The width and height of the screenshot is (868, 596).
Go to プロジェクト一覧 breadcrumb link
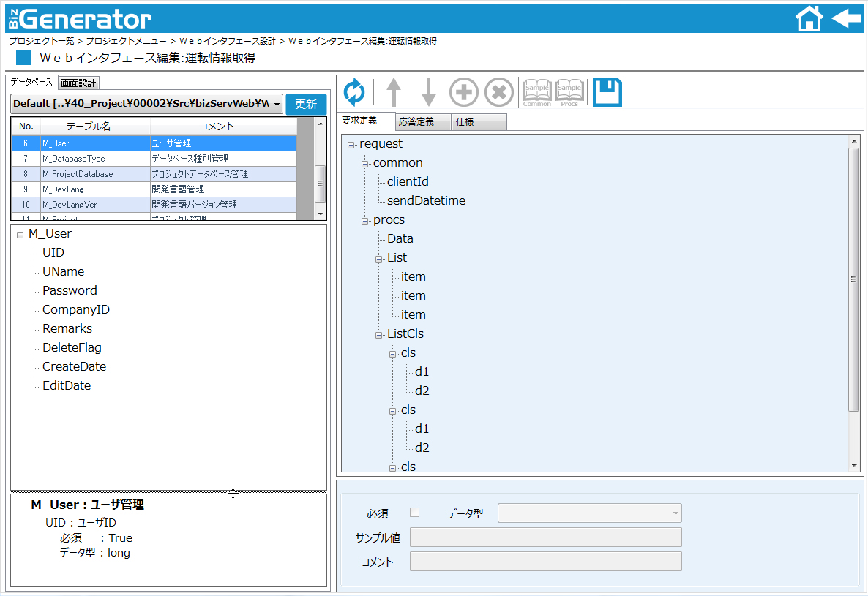click(x=42, y=41)
